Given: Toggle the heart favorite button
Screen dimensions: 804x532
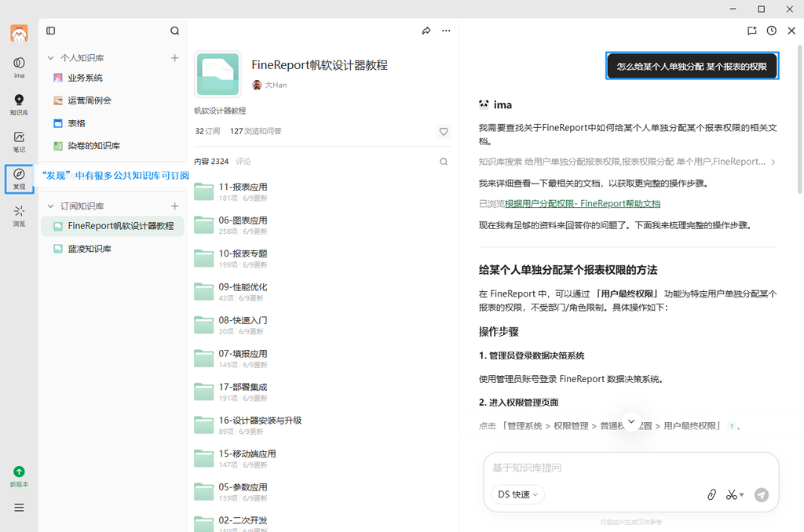Looking at the screenshot, I should coord(444,132).
